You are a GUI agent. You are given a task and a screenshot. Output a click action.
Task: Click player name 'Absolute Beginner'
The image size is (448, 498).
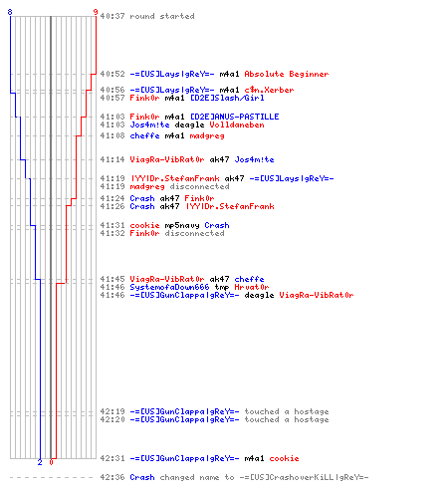pos(287,74)
